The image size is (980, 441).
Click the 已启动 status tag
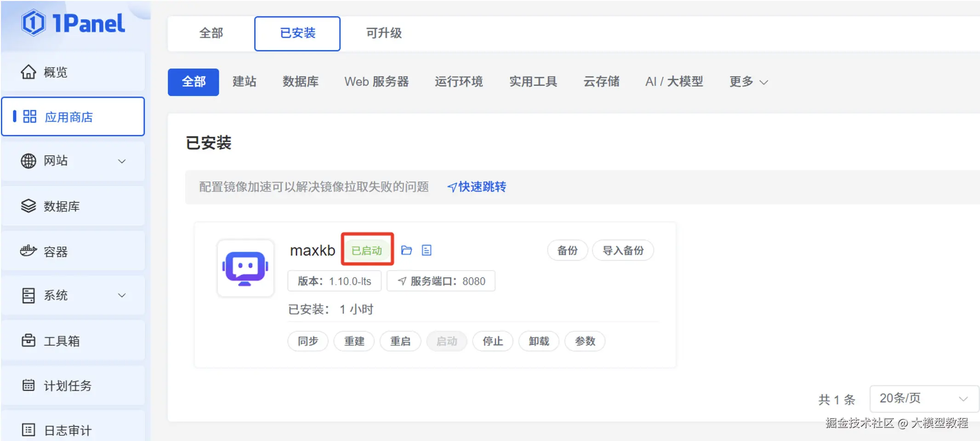pyautogui.click(x=367, y=250)
